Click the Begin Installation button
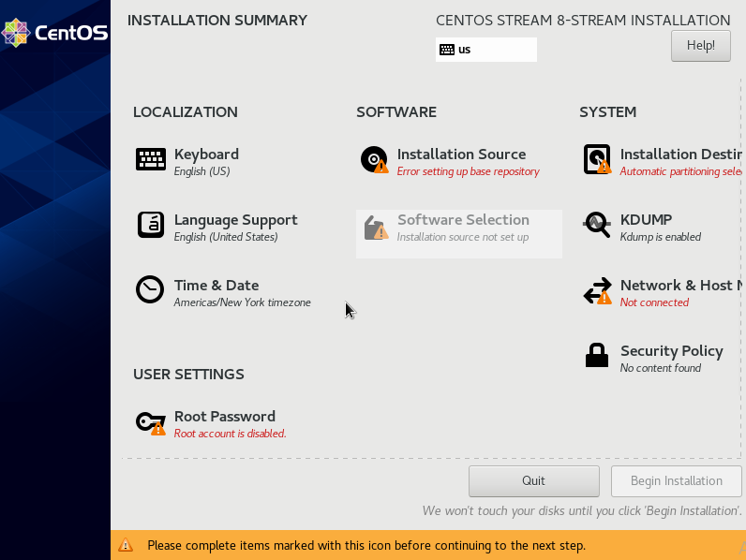 click(x=676, y=481)
